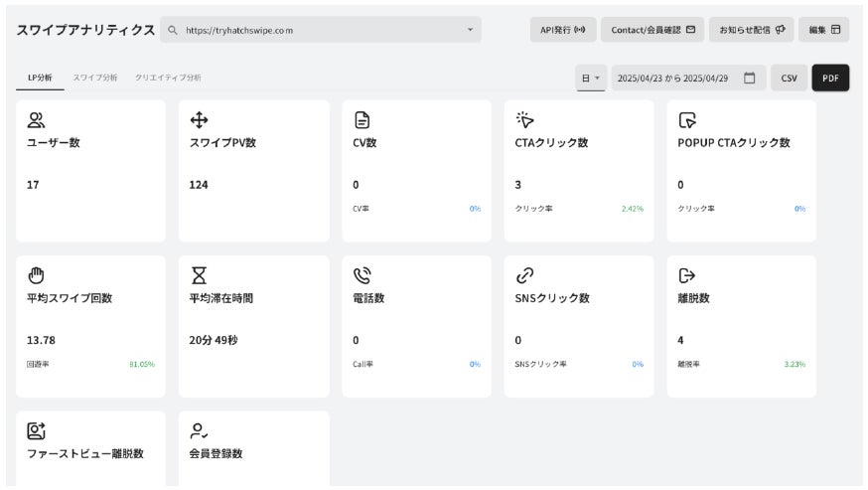The image size is (868, 490).
Task: Click the phone icon on 電話数 card
Action: coord(362,275)
